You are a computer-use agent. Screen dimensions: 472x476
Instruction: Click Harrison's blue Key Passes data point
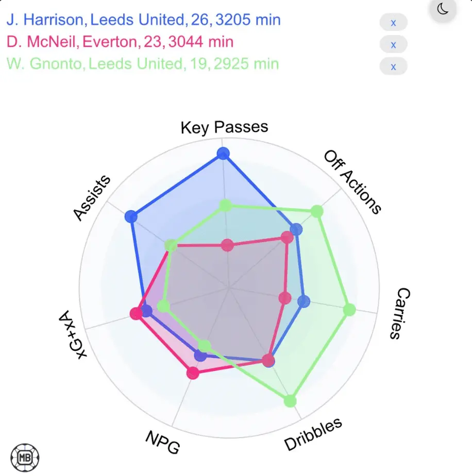pyautogui.click(x=223, y=154)
